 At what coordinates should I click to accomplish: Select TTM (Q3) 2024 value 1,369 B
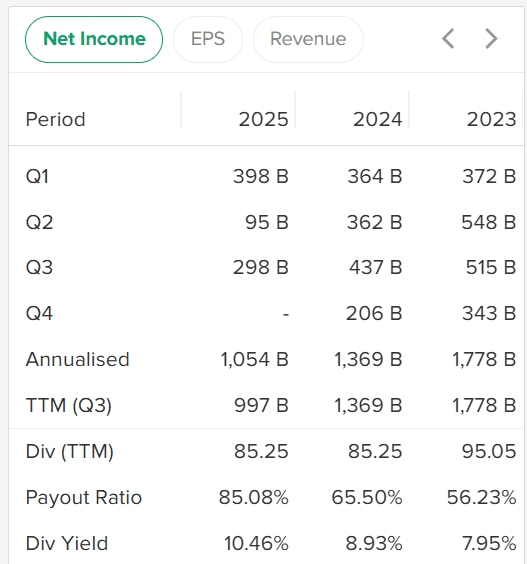(368, 405)
